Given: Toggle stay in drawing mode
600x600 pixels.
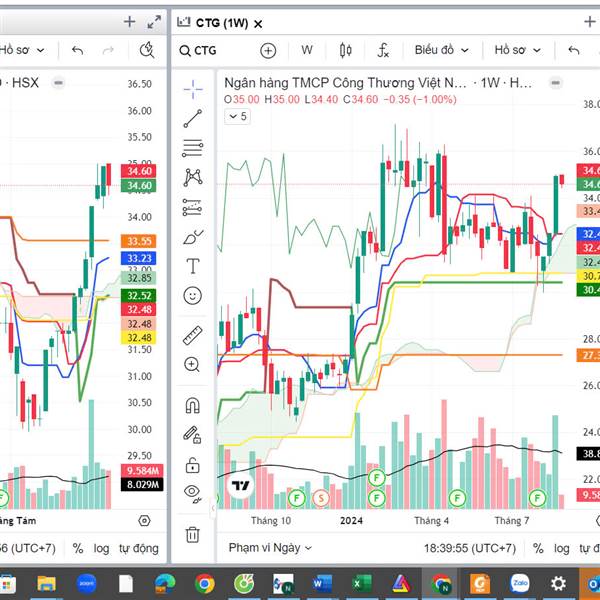Looking at the screenshot, I should 192,435.
